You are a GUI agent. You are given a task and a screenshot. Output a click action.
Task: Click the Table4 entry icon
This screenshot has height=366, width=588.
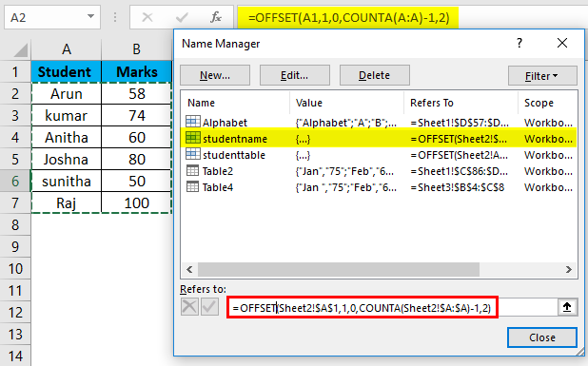pos(192,186)
